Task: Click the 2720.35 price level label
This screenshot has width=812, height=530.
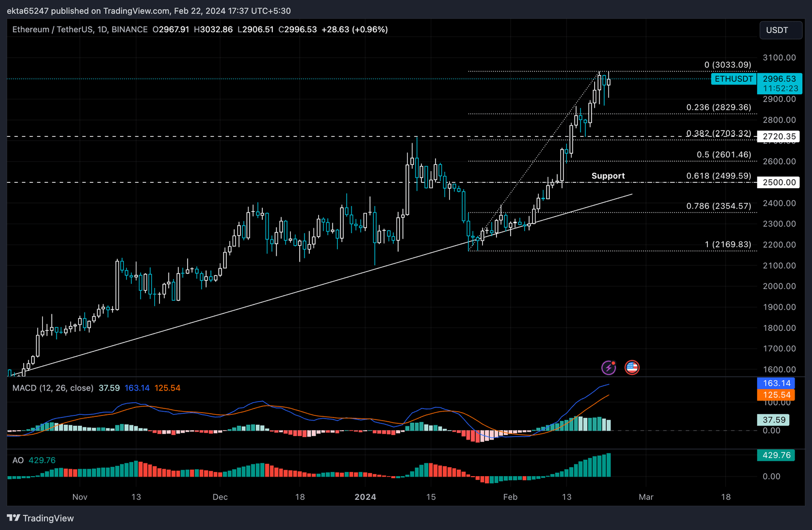Action: (x=780, y=136)
